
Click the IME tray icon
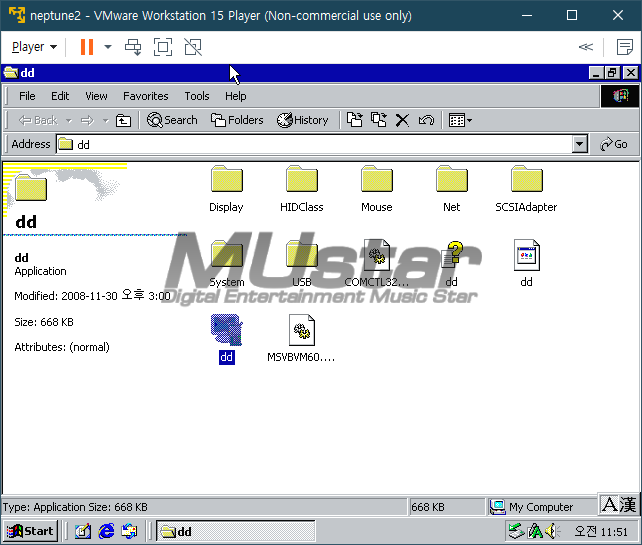point(535,531)
